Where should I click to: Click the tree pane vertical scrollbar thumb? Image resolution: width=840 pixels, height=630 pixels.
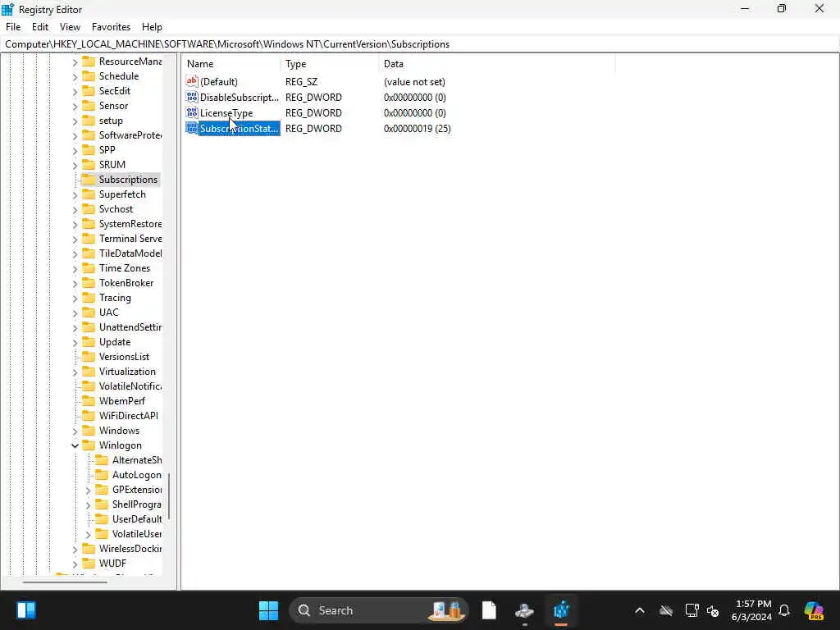tap(169, 496)
